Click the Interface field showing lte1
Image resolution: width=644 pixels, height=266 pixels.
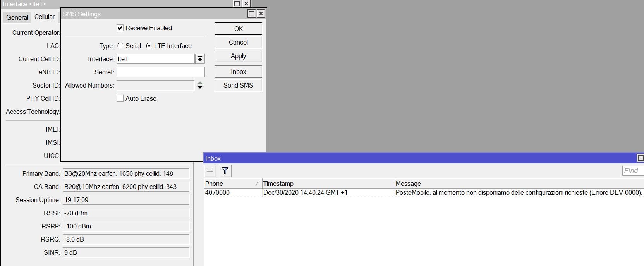point(156,59)
